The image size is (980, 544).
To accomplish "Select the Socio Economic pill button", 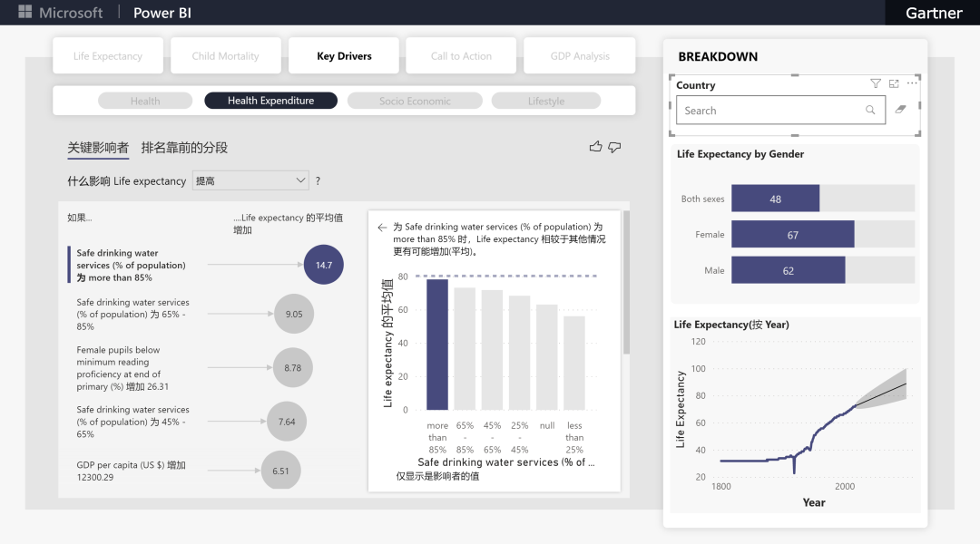I will [415, 101].
